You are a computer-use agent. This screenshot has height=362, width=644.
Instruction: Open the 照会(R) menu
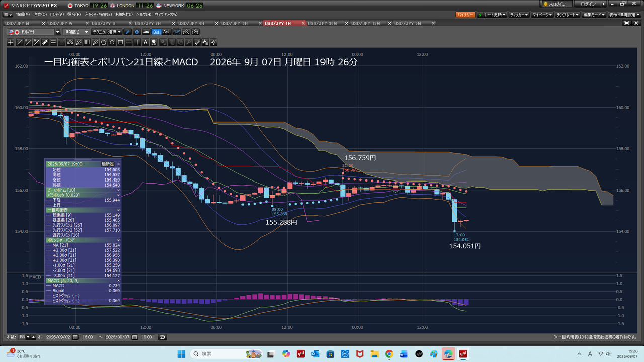point(74,14)
